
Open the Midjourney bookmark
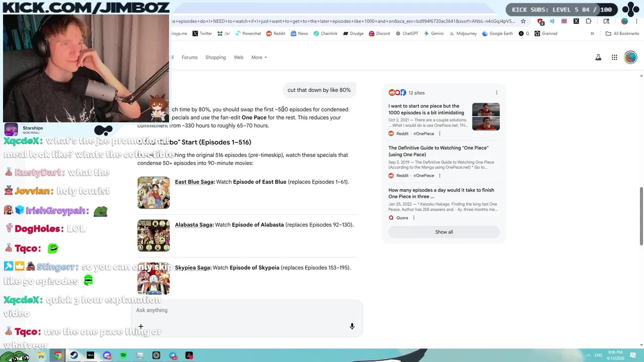(462, 34)
